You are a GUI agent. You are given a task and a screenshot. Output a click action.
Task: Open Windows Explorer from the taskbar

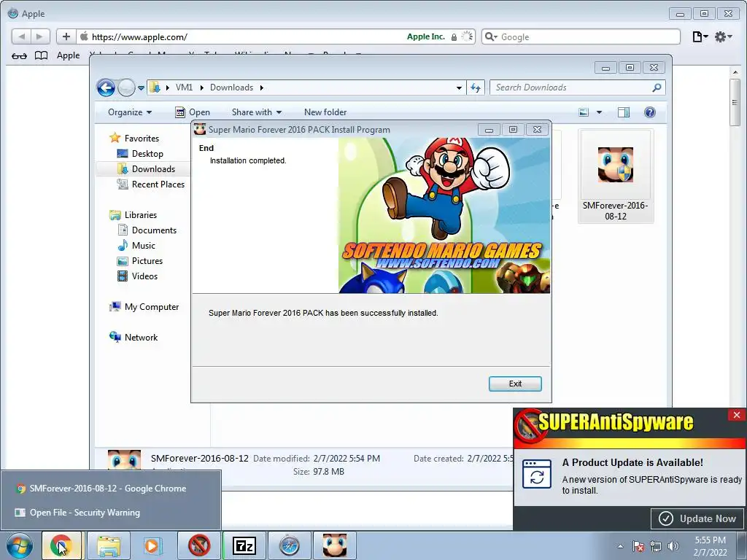[x=109, y=545]
